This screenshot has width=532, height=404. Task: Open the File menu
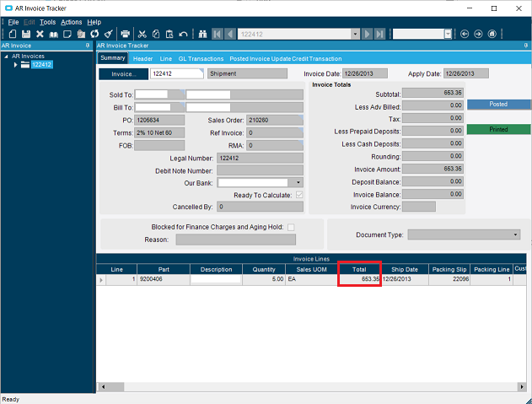pyautogui.click(x=13, y=22)
